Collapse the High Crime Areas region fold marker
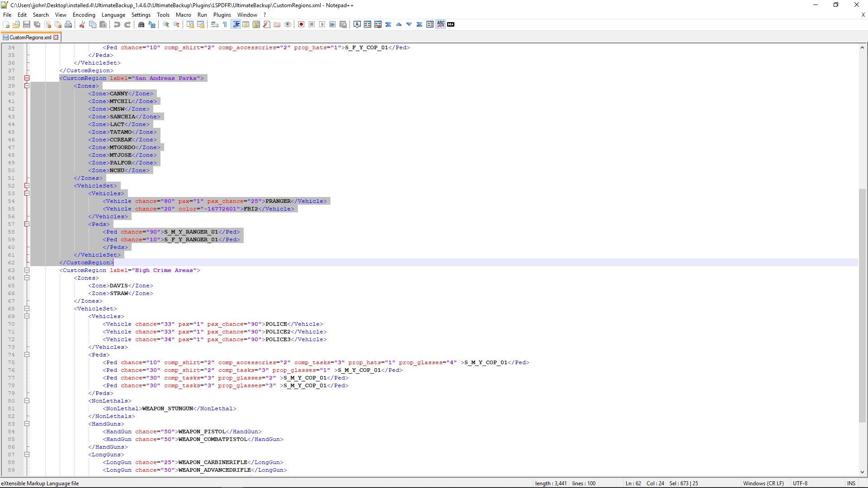The width and height of the screenshot is (868, 488). point(27,270)
